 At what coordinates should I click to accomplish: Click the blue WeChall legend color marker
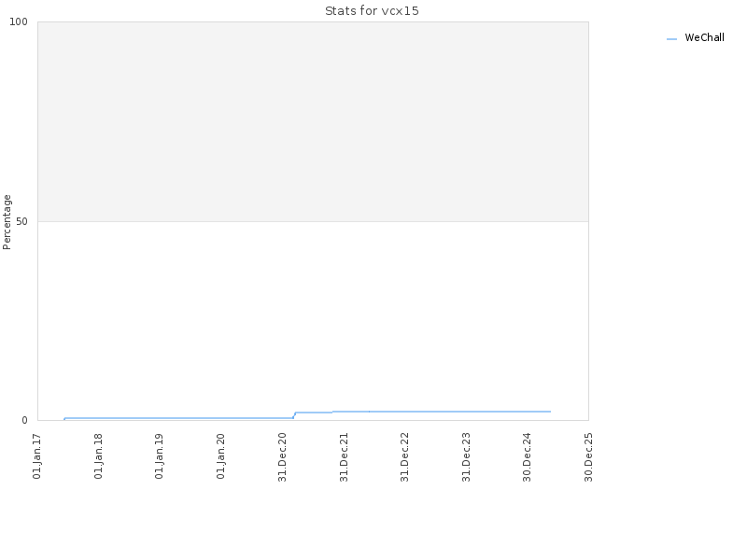671,39
